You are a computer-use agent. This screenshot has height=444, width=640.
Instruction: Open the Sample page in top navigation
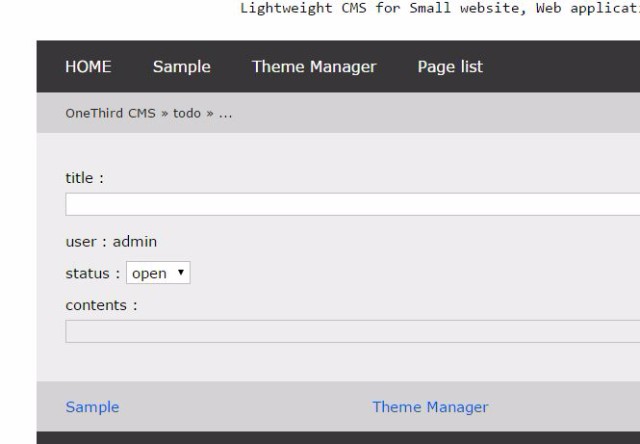(181, 67)
